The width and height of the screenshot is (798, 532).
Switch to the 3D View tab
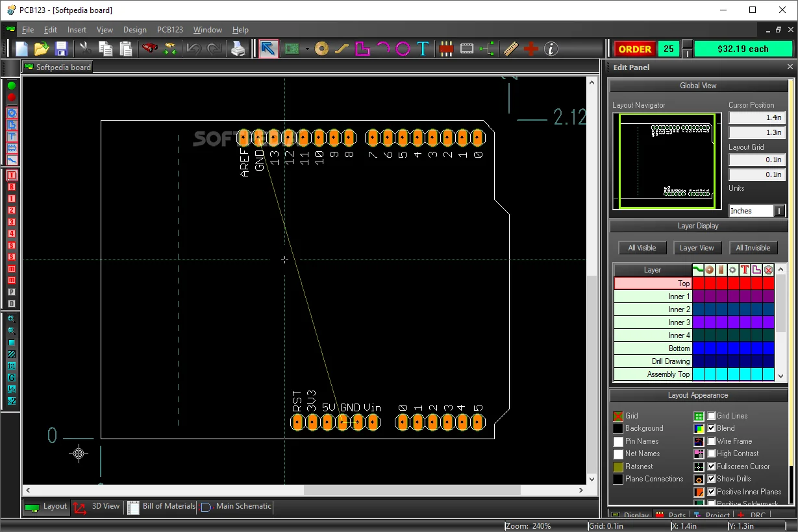(x=97, y=507)
